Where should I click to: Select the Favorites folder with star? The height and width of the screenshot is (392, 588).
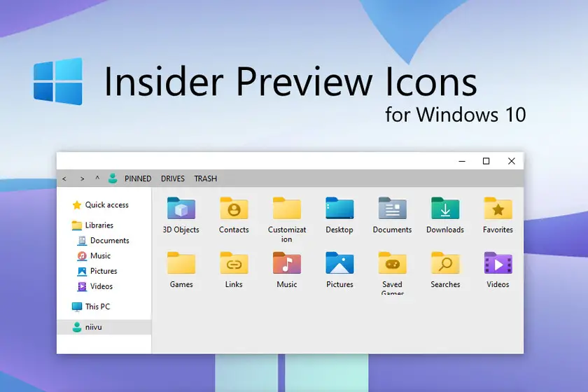(498, 208)
